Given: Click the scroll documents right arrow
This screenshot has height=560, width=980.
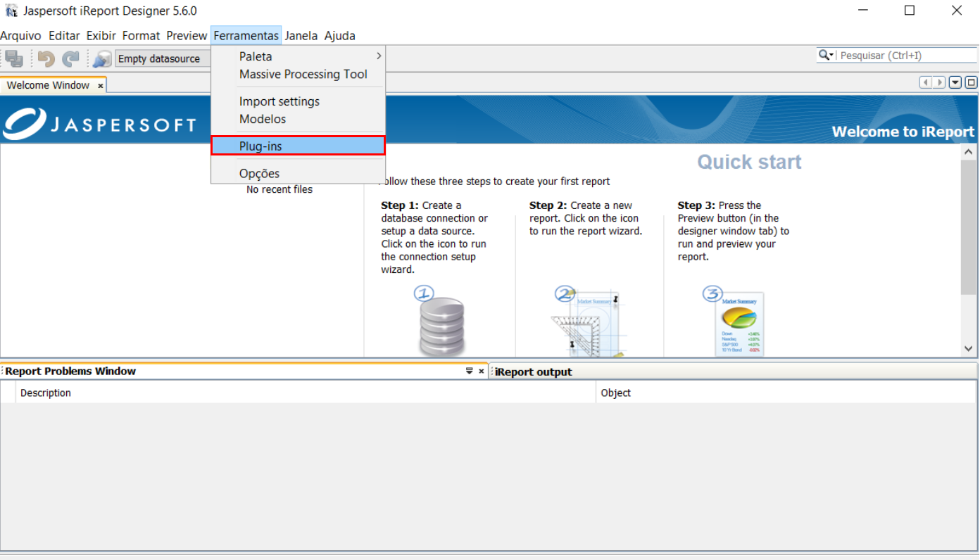Looking at the screenshot, I should point(939,83).
